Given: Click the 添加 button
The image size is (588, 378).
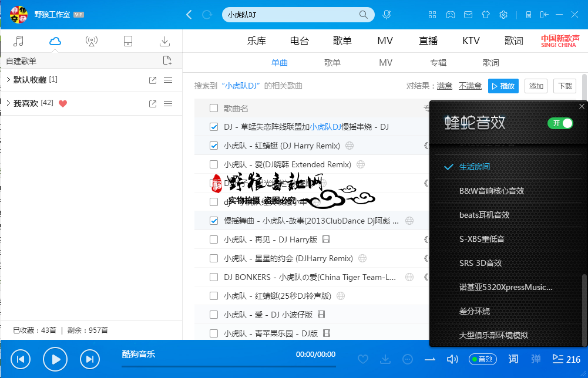Looking at the screenshot, I should coord(536,86).
